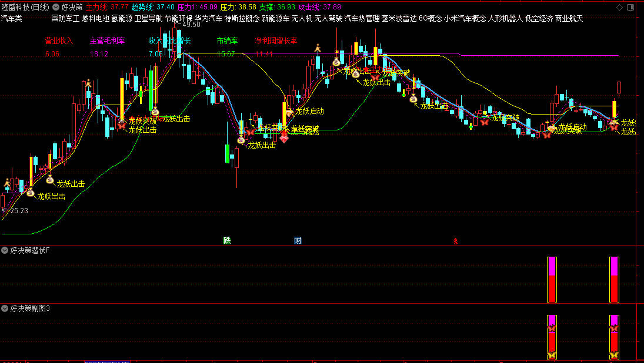The height and width of the screenshot is (363, 644).
Task: Toggle the side panel layout icon at top right
Action: (630, 7)
